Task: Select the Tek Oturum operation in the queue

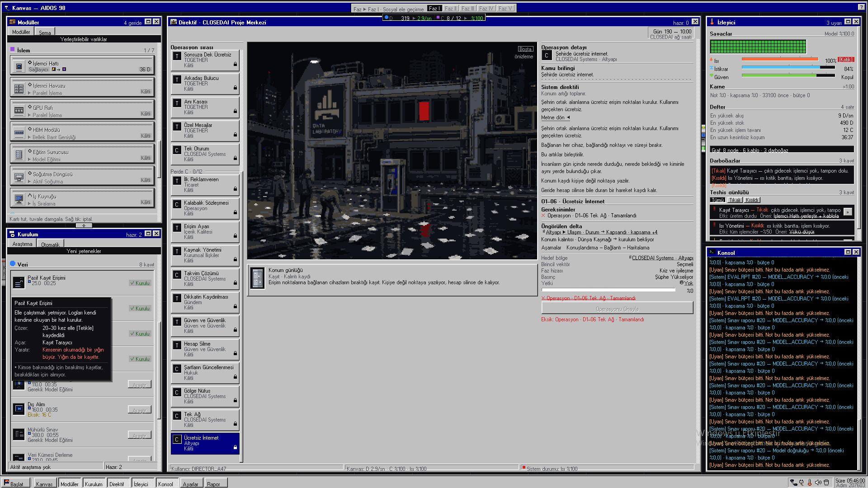Action: pos(205,154)
